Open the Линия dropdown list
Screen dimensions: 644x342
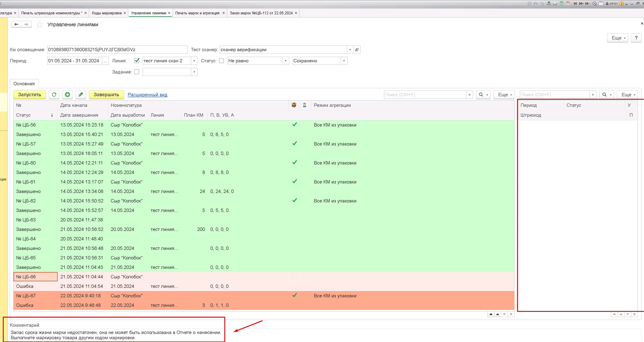[194, 61]
